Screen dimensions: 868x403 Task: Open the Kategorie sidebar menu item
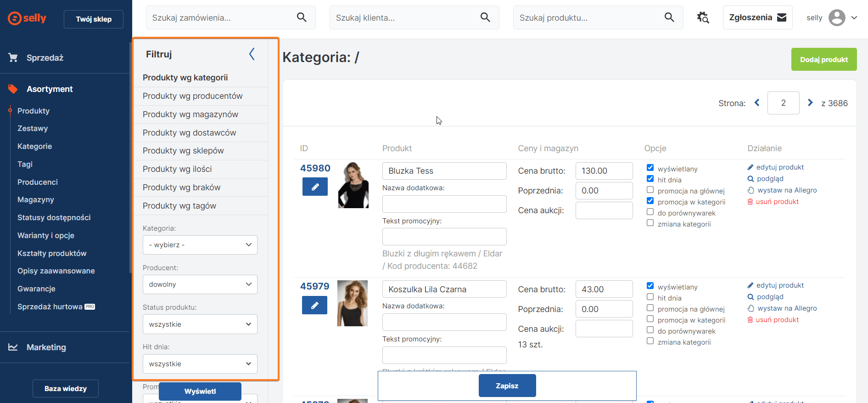(x=34, y=146)
